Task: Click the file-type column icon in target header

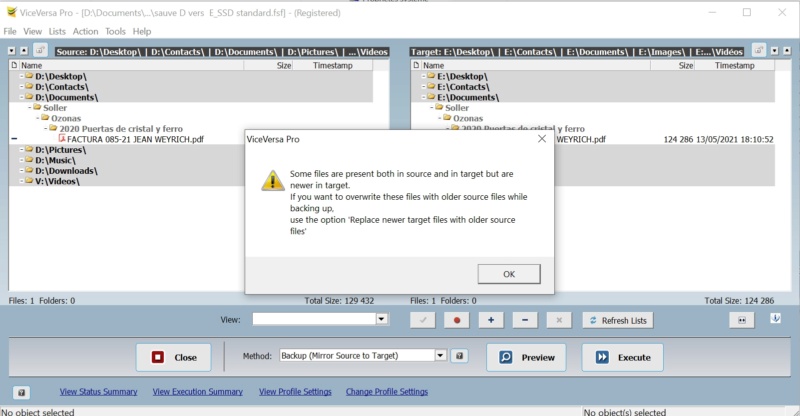Action: [x=416, y=65]
